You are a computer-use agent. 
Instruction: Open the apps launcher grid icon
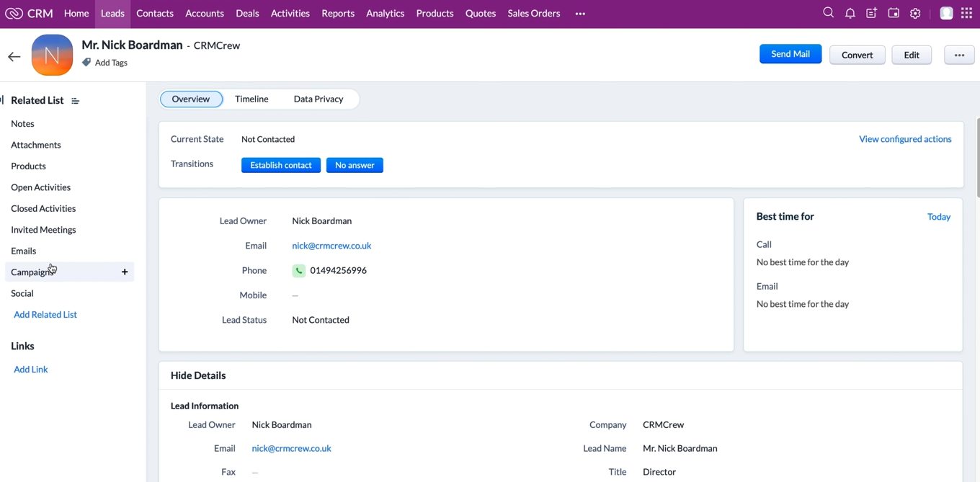pos(966,12)
